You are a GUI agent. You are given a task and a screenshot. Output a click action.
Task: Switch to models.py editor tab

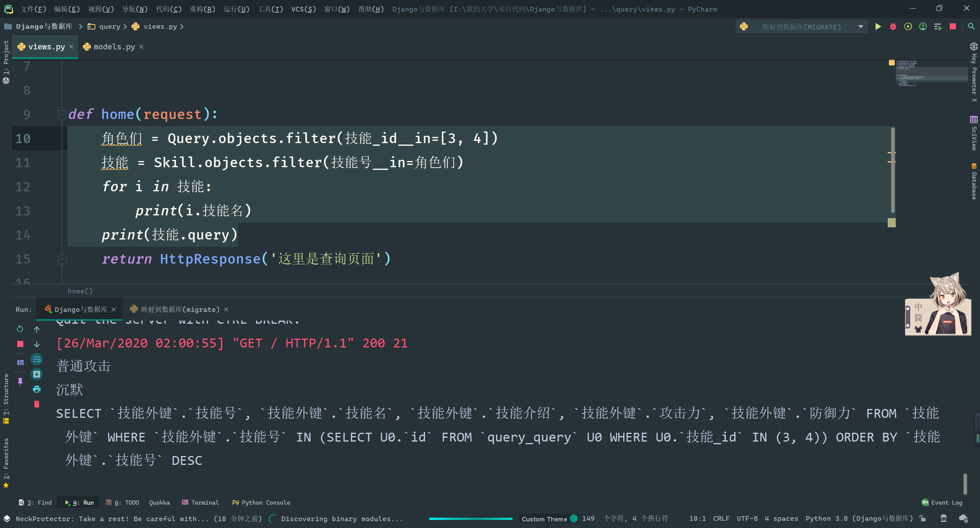click(114, 47)
